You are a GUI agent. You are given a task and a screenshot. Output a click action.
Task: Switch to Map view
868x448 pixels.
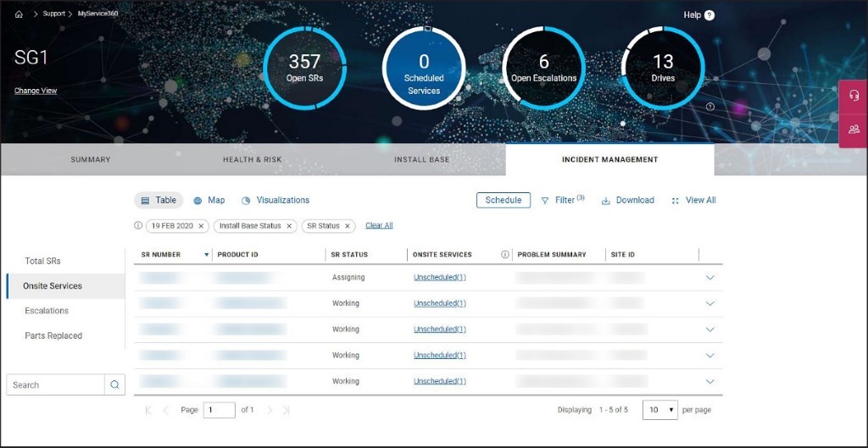click(209, 201)
